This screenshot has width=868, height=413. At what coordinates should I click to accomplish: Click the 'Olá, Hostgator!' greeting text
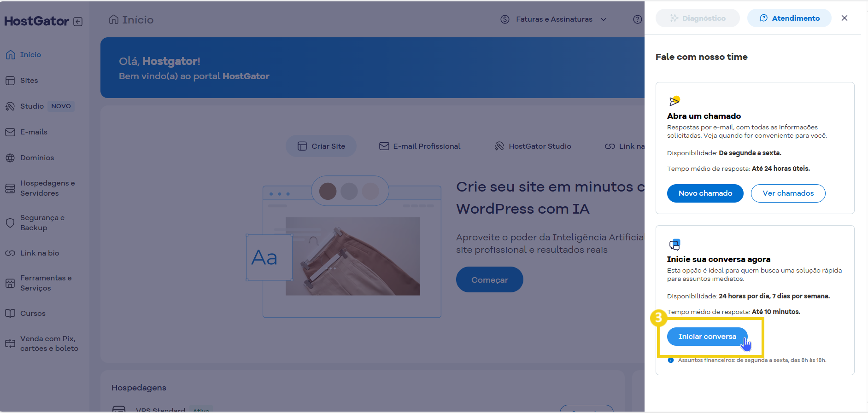click(x=159, y=61)
